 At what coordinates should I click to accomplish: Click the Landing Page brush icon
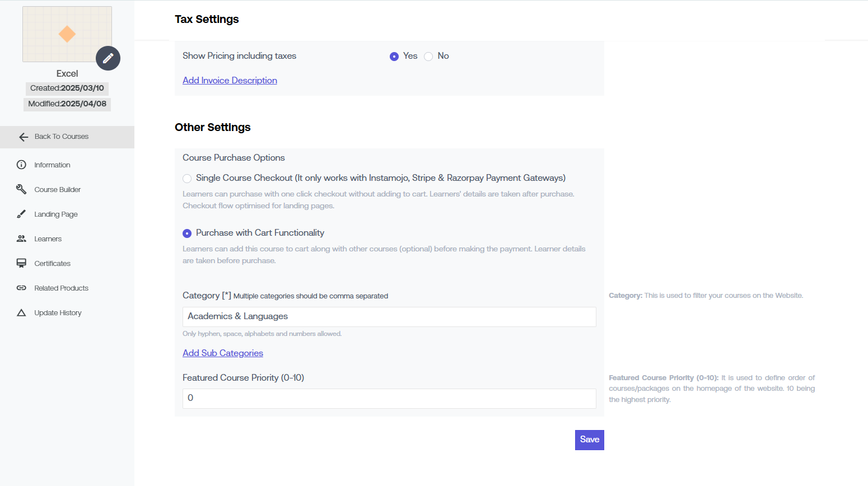click(21, 214)
